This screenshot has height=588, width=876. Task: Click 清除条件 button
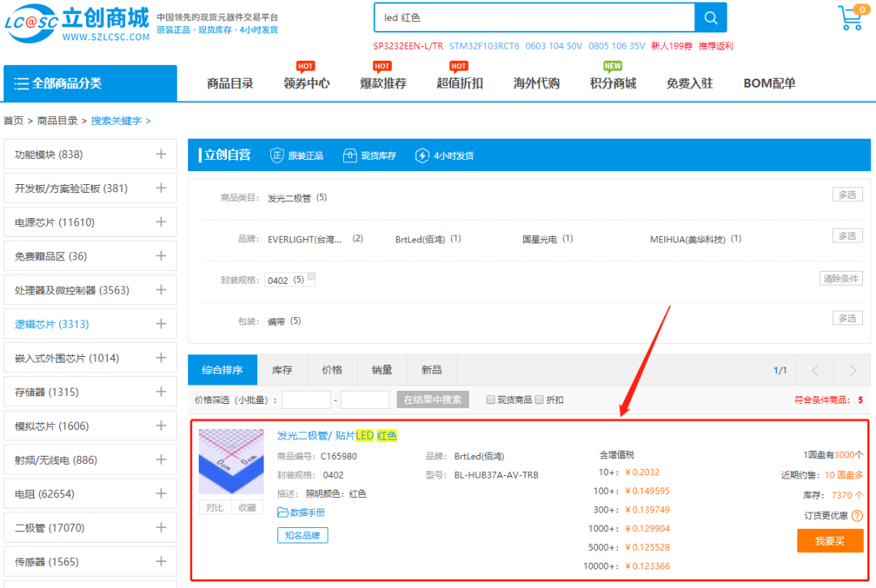coord(841,278)
